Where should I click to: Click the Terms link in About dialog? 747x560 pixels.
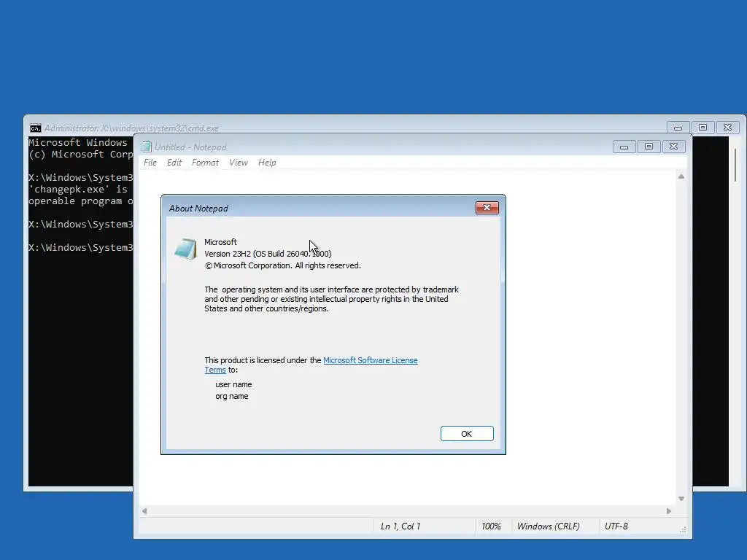pos(215,370)
